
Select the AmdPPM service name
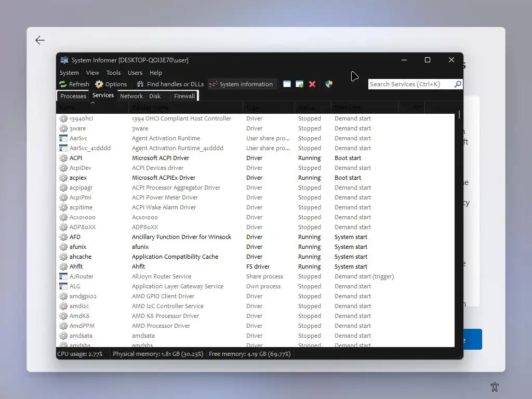(x=82, y=325)
